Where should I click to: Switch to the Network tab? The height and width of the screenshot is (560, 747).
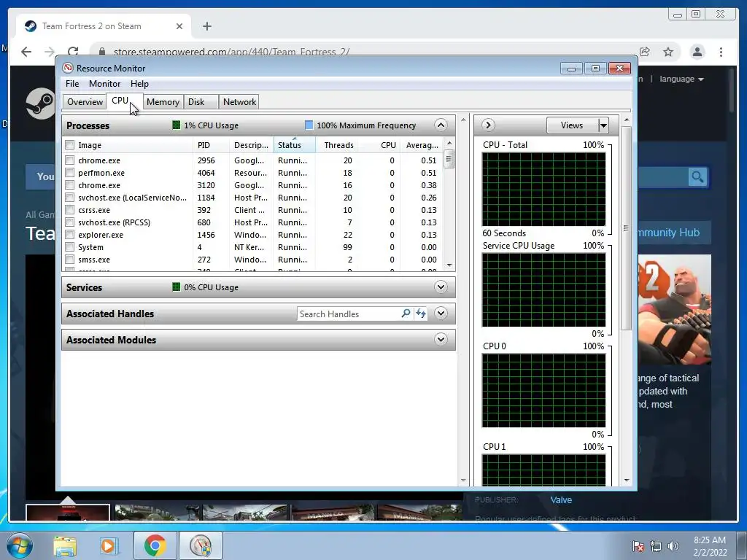click(239, 102)
